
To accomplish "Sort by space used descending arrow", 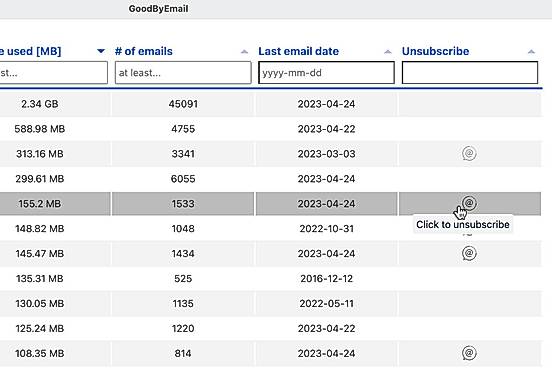I will tap(101, 51).
